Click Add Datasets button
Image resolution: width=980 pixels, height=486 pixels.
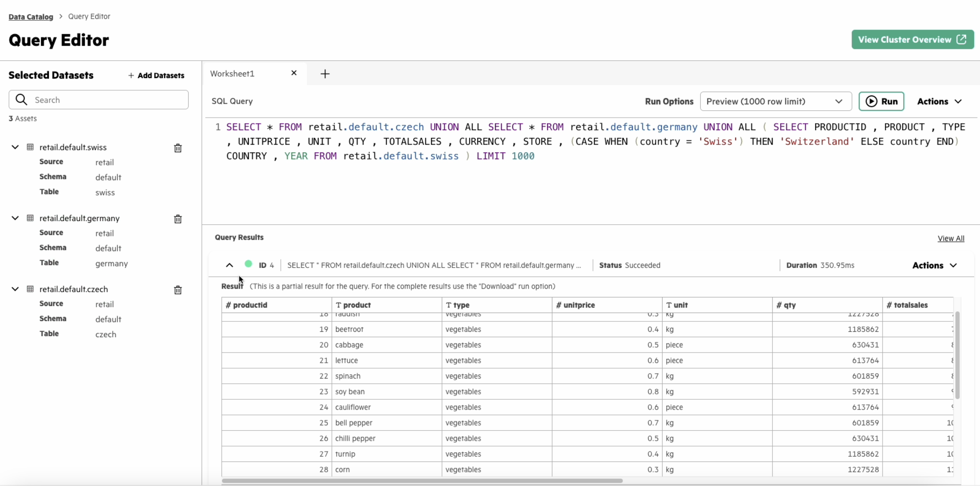(156, 75)
